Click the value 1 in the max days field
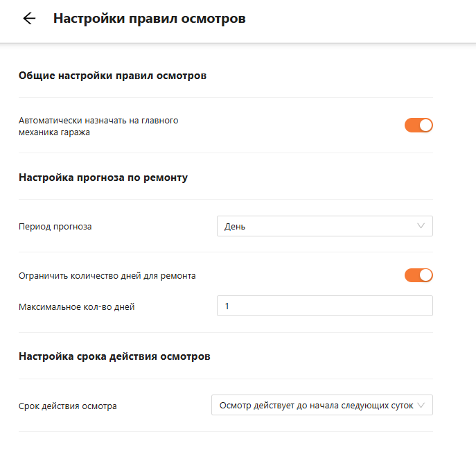 pyautogui.click(x=227, y=306)
